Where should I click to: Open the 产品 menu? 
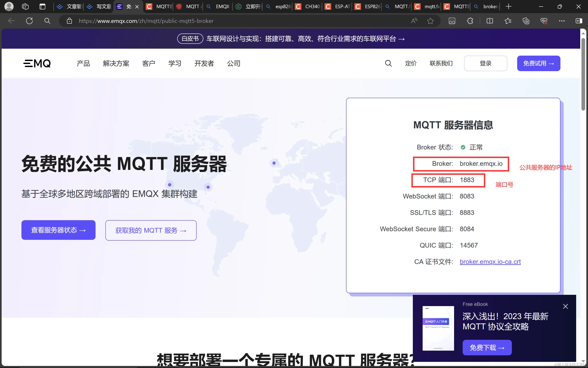[x=83, y=63]
